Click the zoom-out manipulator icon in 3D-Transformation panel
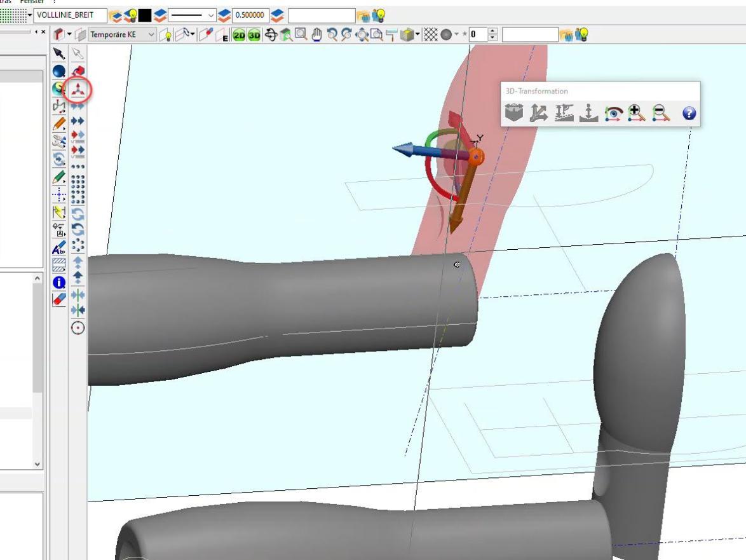746x560 pixels. (x=661, y=114)
